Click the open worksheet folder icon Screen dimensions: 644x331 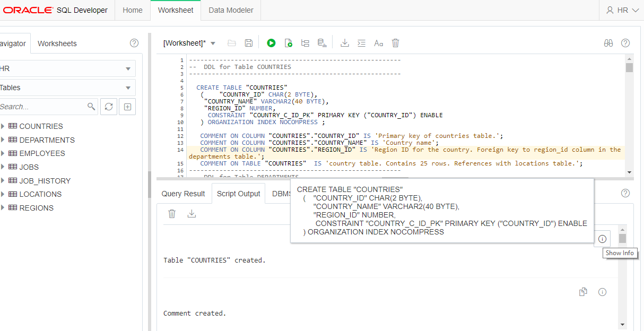(232, 43)
